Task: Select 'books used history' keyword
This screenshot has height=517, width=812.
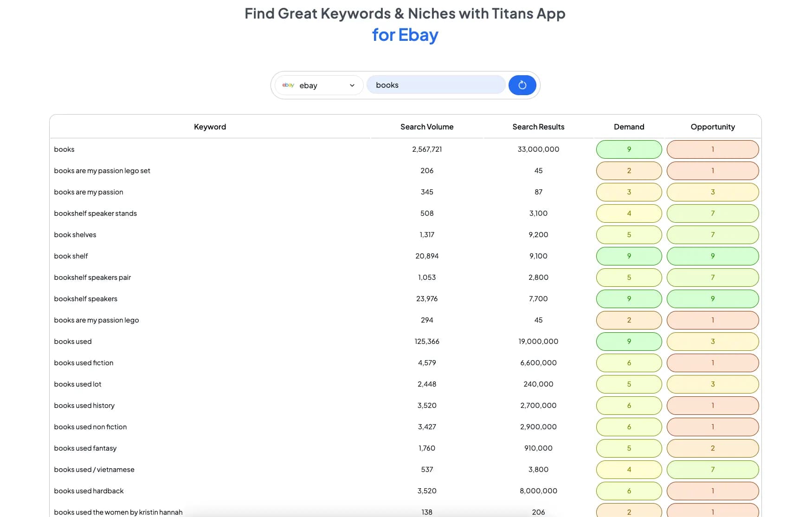Action: [x=84, y=405]
